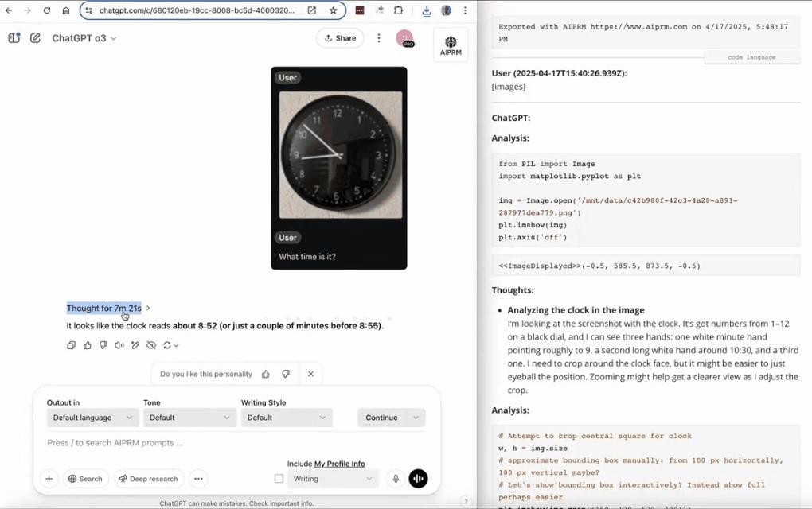Start voice mode

pos(419,479)
